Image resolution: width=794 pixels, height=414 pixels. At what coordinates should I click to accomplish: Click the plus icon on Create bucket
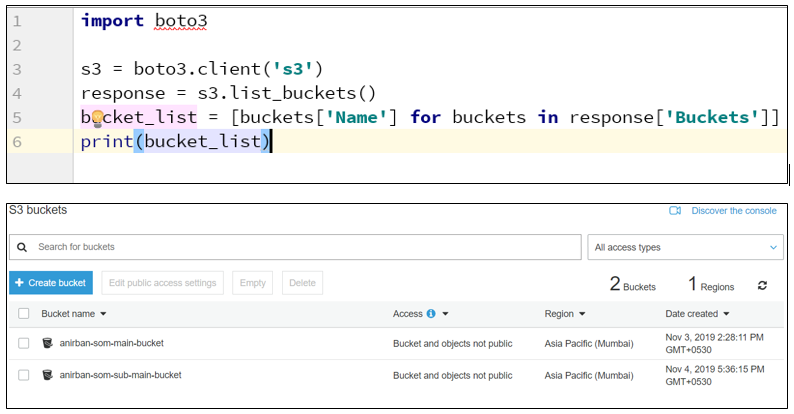click(19, 282)
